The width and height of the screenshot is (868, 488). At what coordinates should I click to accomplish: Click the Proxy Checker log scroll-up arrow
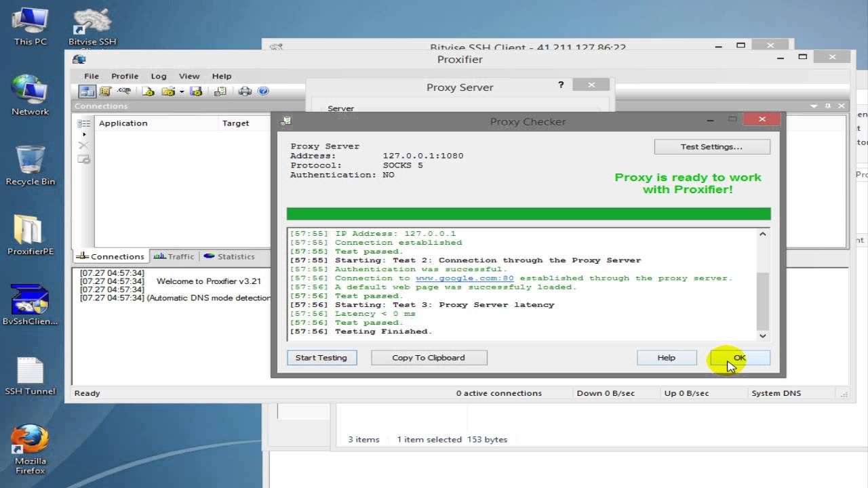point(763,235)
